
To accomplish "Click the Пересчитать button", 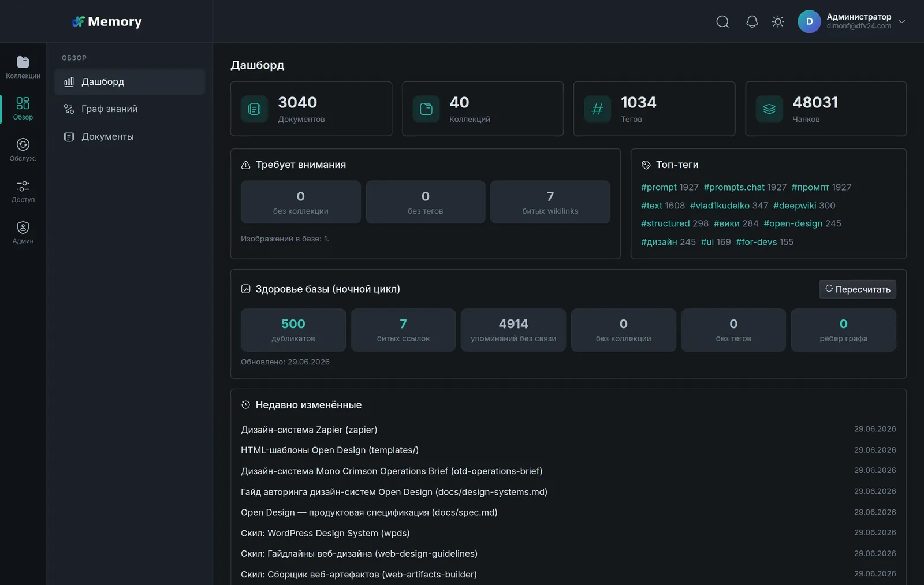I will (x=858, y=289).
